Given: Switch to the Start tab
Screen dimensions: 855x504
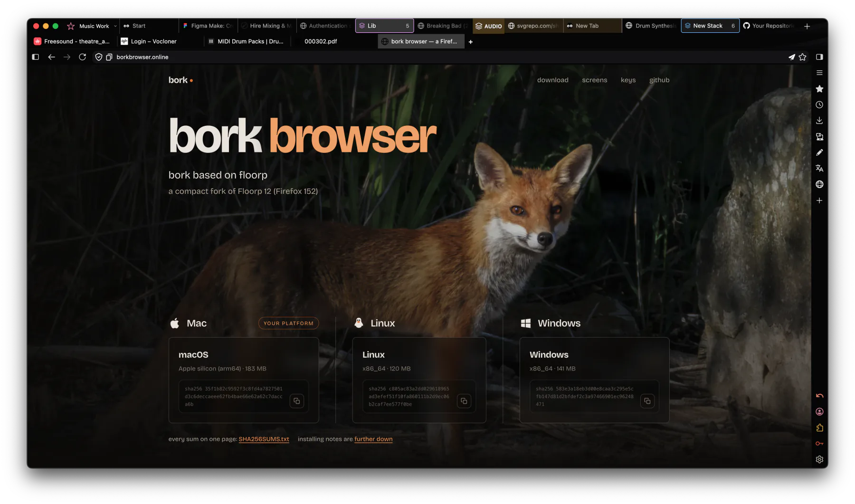Looking at the screenshot, I should [149, 26].
